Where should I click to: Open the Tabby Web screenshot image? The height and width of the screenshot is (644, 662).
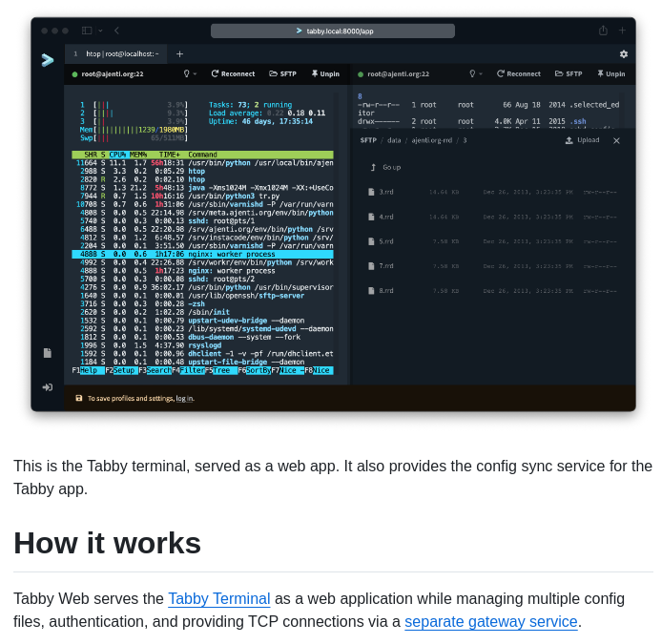pyautogui.click(x=333, y=214)
